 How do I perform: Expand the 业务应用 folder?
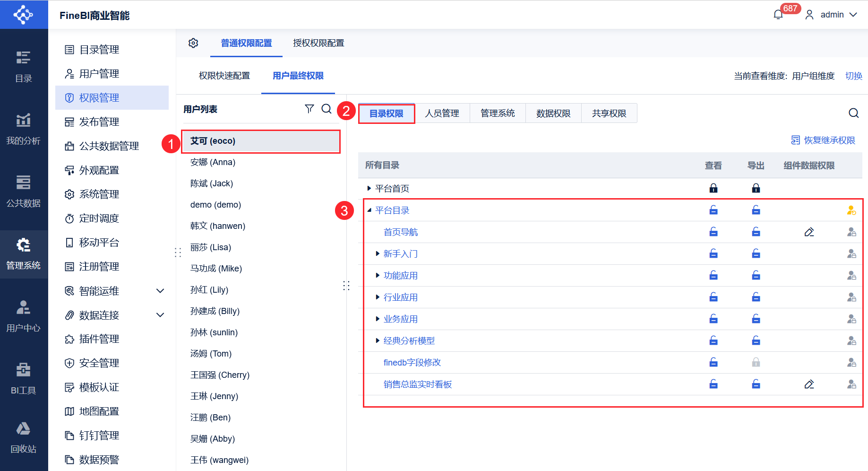pos(378,319)
